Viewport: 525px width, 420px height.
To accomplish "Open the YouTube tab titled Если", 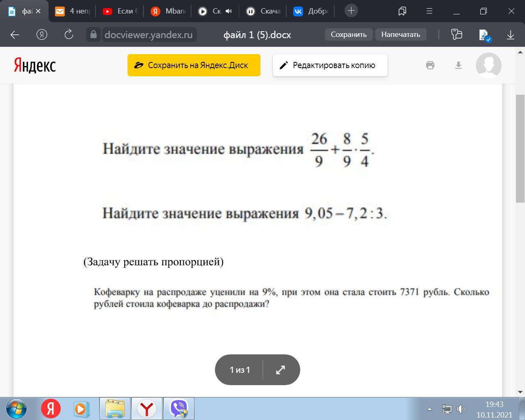I will pyautogui.click(x=120, y=11).
